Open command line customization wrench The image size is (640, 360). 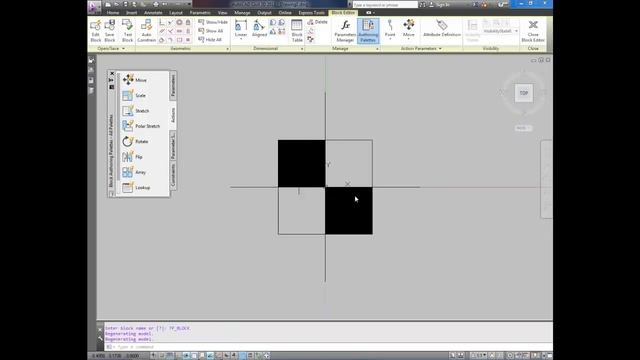(x=100, y=338)
